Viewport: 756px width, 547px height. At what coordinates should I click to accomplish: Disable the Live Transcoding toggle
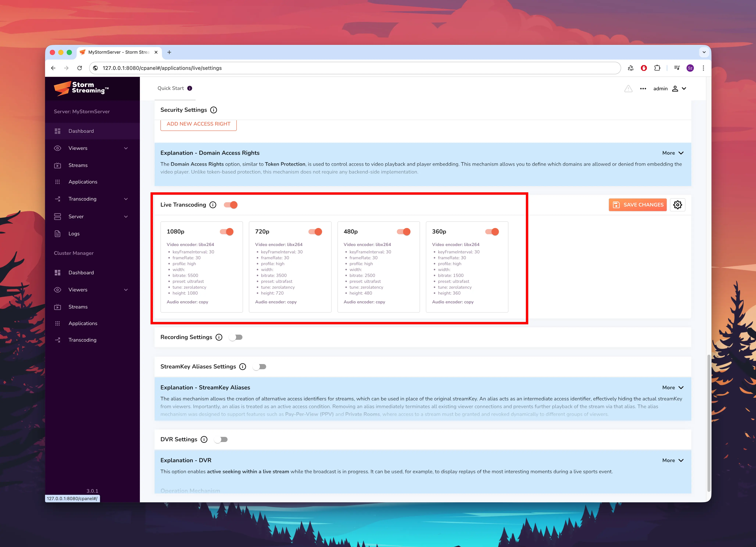(231, 205)
